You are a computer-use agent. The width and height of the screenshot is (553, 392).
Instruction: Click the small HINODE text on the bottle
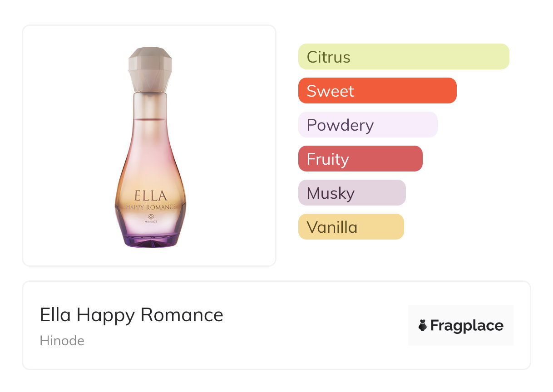coord(150,222)
